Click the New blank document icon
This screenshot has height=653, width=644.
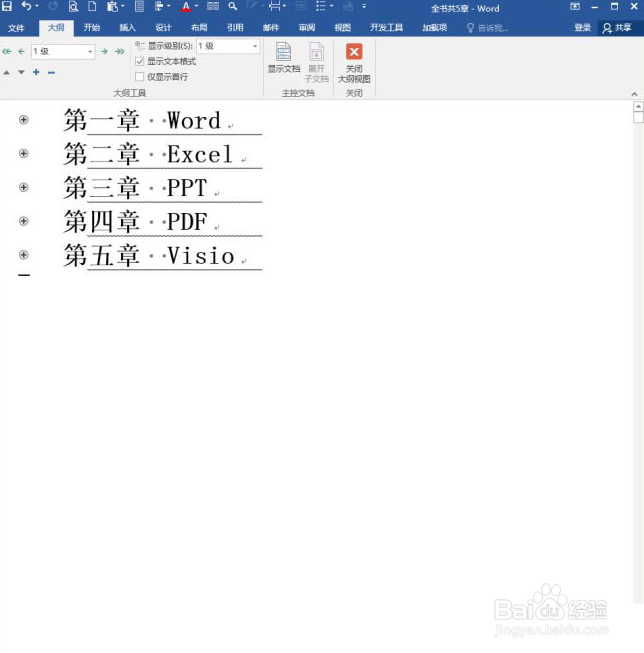(x=92, y=6)
